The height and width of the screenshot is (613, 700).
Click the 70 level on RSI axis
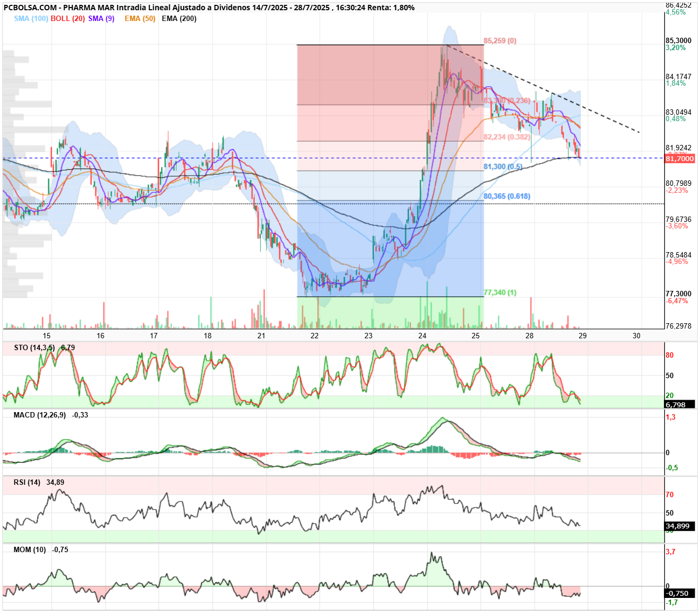click(670, 494)
